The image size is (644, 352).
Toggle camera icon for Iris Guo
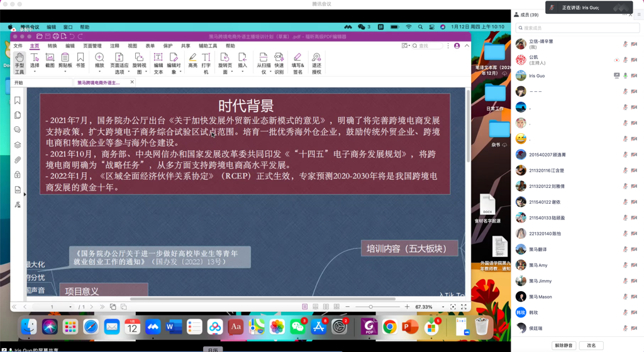tap(634, 76)
